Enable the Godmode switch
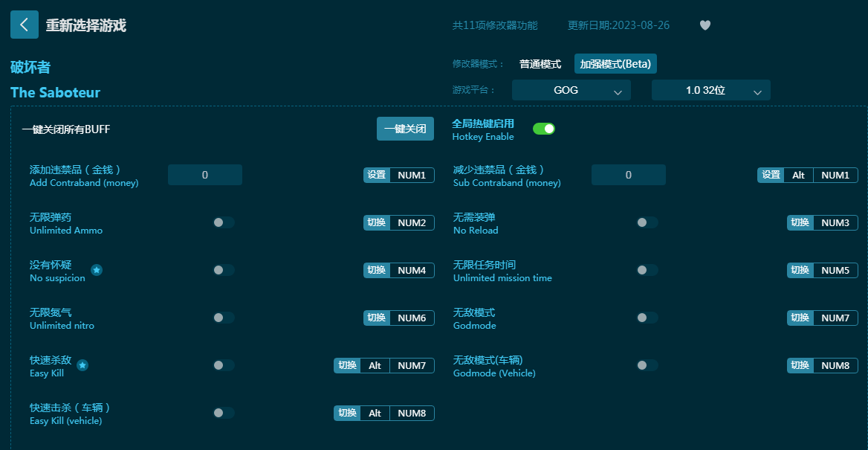This screenshot has height=450, width=868. [x=647, y=318]
